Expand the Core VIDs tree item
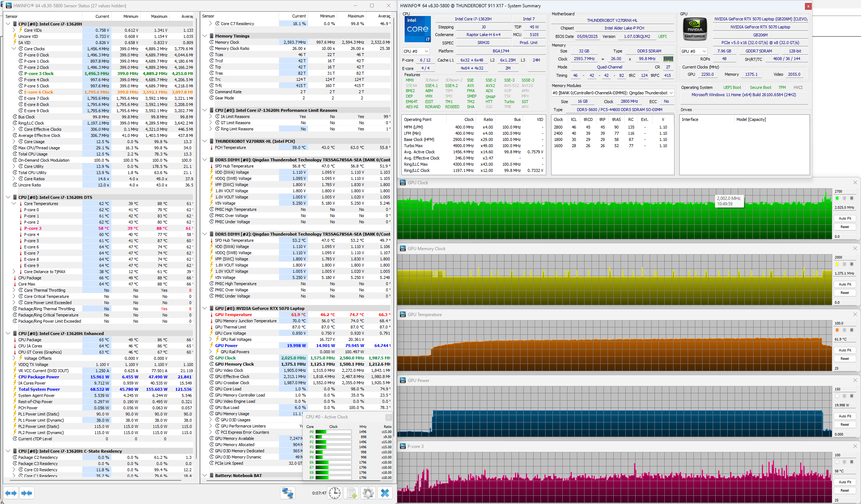The height and width of the screenshot is (504, 861). pos(14,30)
